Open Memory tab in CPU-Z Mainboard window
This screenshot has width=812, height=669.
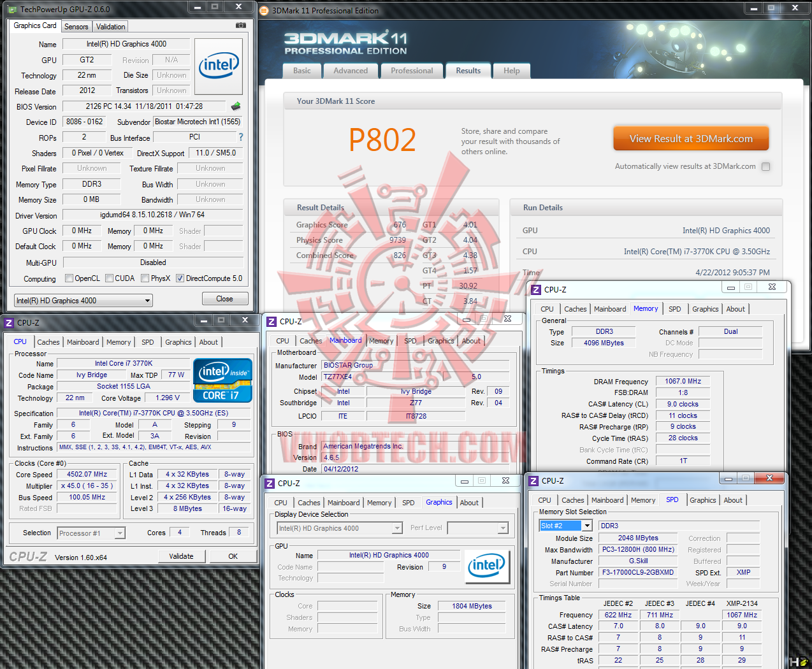pyautogui.click(x=381, y=341)
